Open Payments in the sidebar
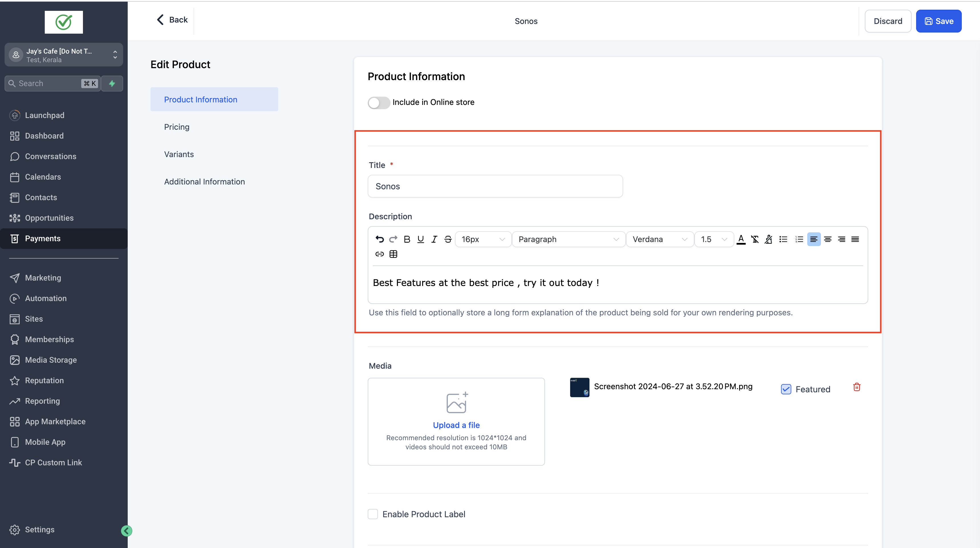980x548 pixels. 64,239
